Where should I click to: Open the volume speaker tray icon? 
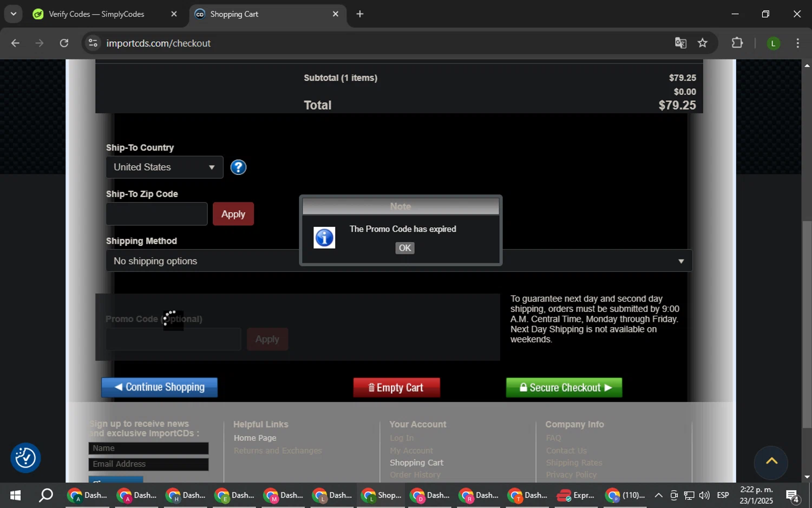pos(704,495)
